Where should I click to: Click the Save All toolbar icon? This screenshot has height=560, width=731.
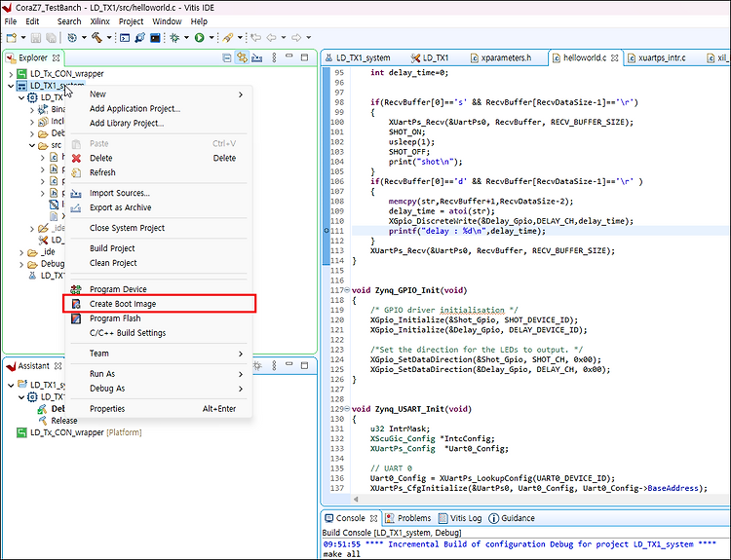pyautogui.click(x=51, y=38)
